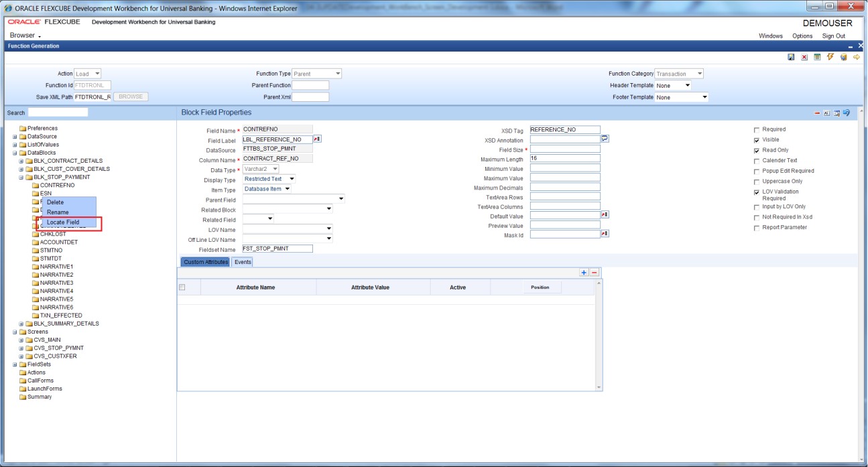Image resolution: width=868 pixels, height=467 pixels.
Task: Click the attributes table scrollbar down arrow
Action: (599, 387)
